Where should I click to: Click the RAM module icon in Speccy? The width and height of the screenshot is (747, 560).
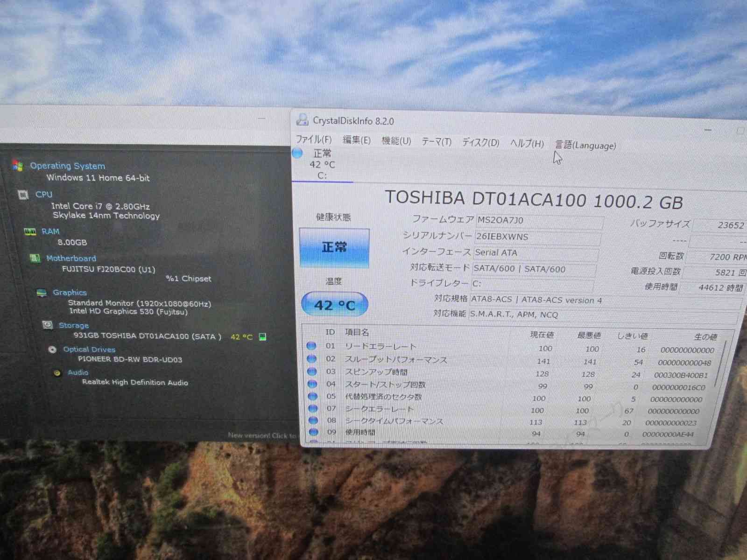(x=30, y=231)
